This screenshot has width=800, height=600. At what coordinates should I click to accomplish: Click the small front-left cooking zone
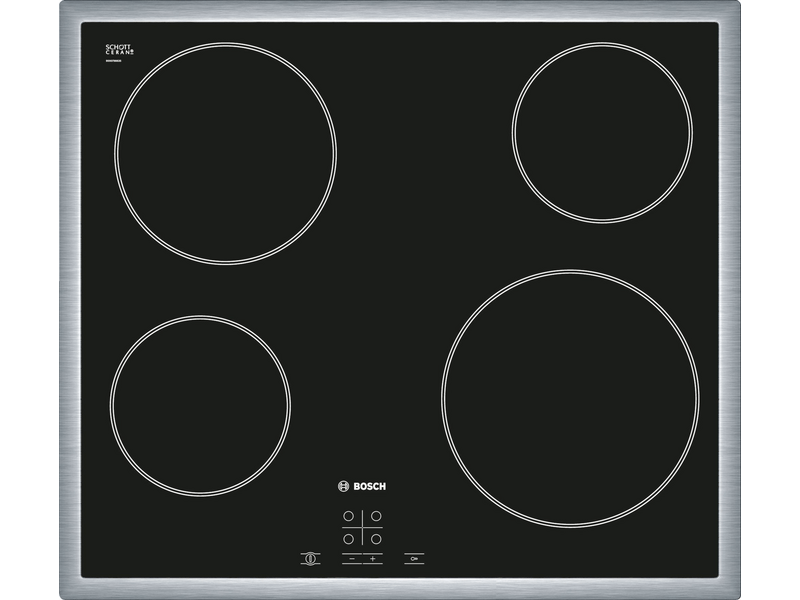point(200,406)
